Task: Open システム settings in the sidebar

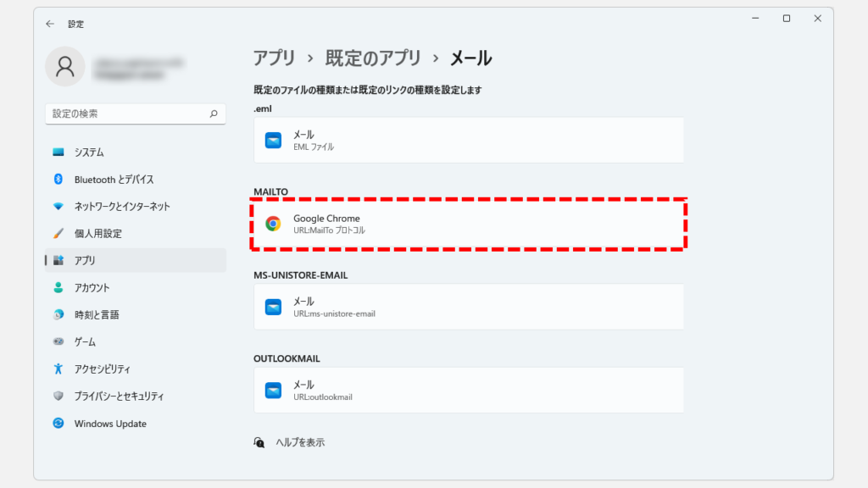Action: point(89,152)
